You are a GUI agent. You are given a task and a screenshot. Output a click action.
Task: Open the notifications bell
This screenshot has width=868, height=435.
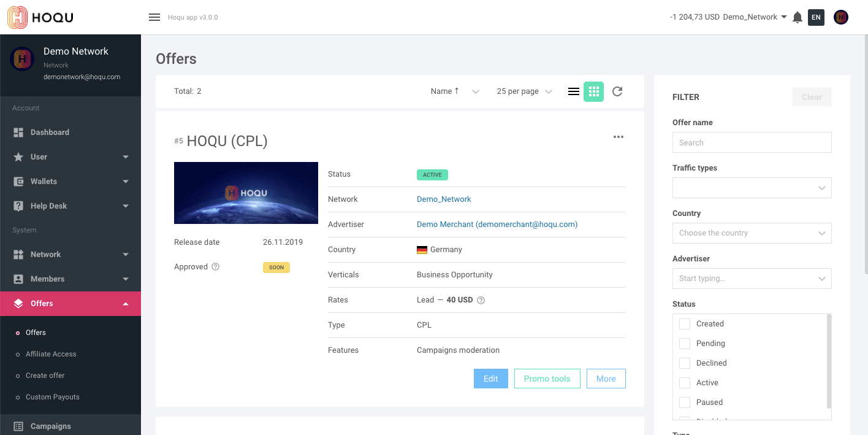[798, 17]
